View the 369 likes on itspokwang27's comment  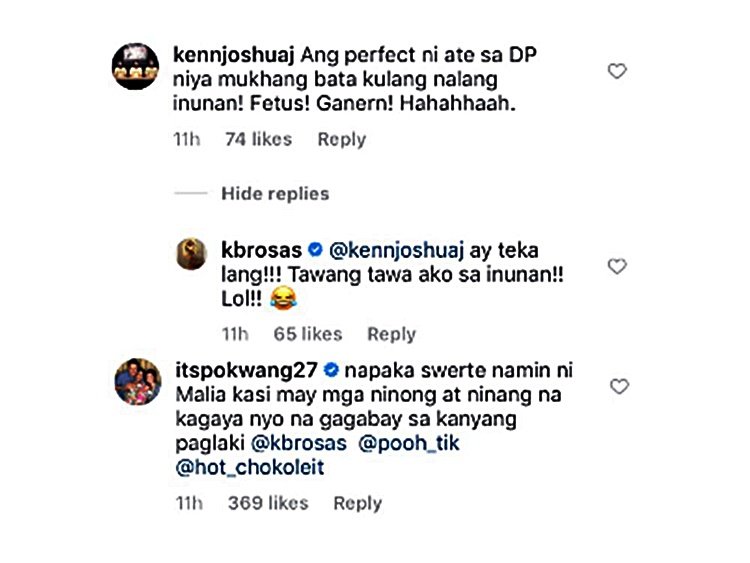[268, 503]
